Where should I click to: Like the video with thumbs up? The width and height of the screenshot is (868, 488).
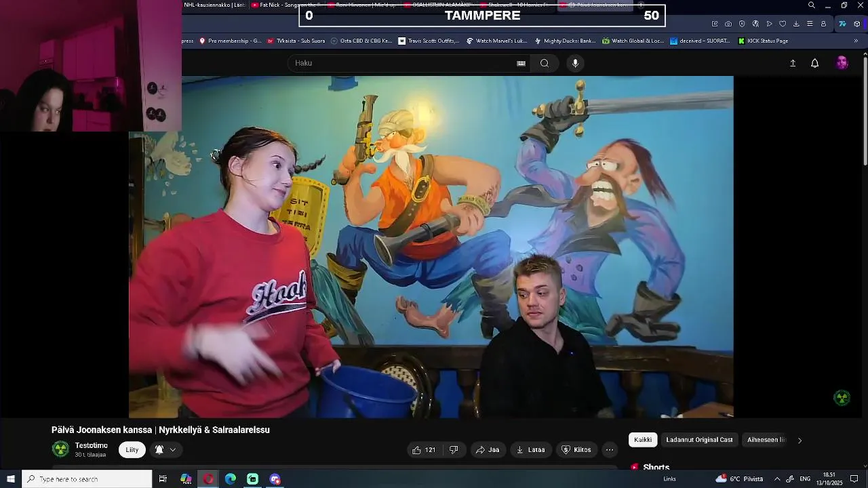(x=424, y=449)
